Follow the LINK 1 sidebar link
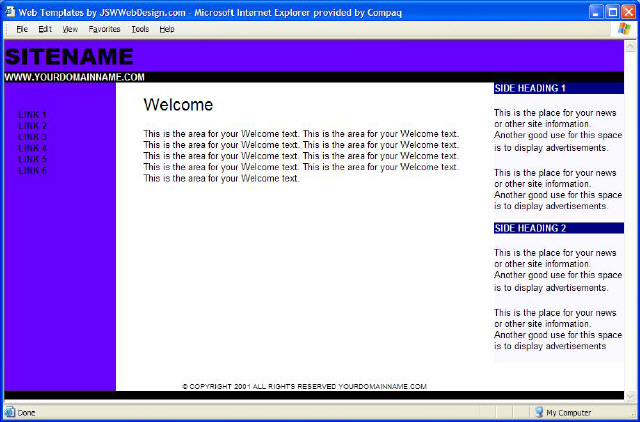 [x=32, y=115]
